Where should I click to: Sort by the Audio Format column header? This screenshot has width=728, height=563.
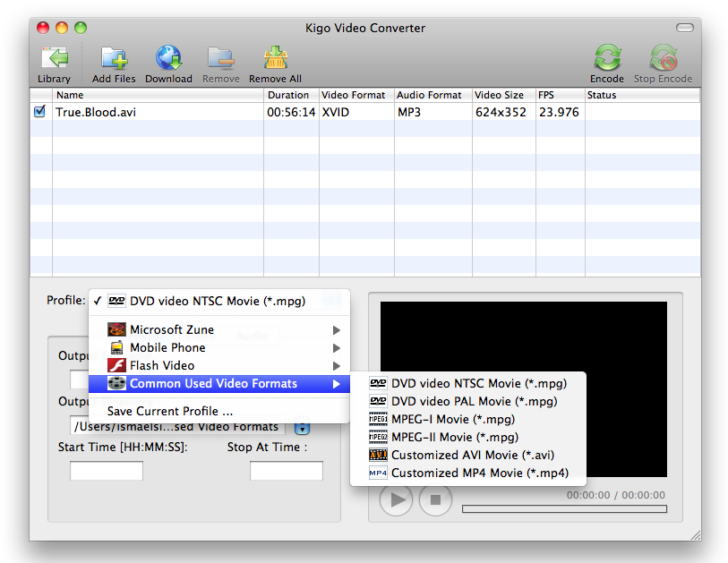433,95
